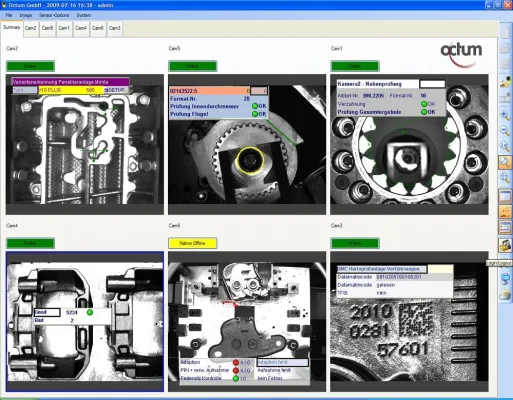Select the Cam2 cylinder head image
This screenshot has height=400, width=513.
(85, 144)
